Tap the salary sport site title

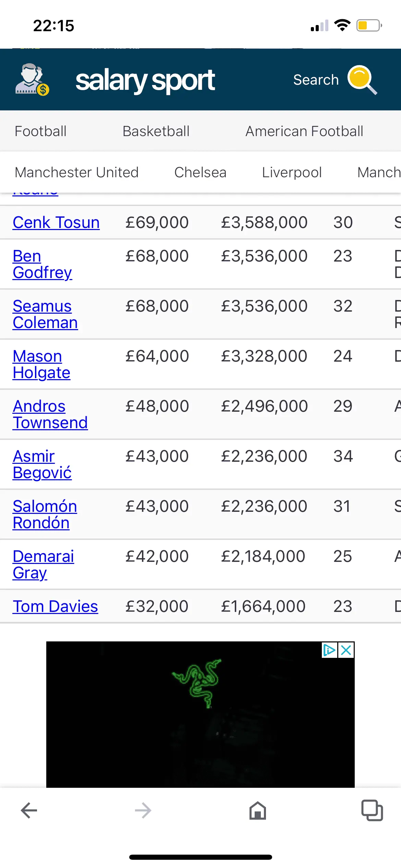point(145,80)
